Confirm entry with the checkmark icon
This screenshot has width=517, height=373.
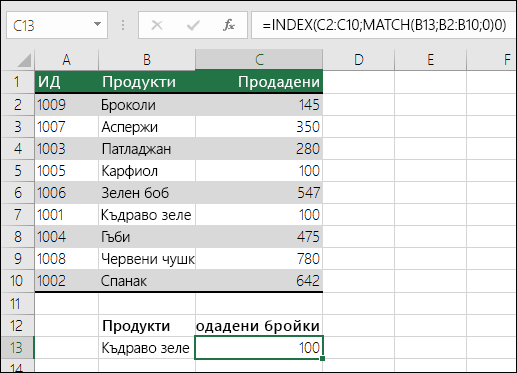pyautogui.click(x=193, y=25)
